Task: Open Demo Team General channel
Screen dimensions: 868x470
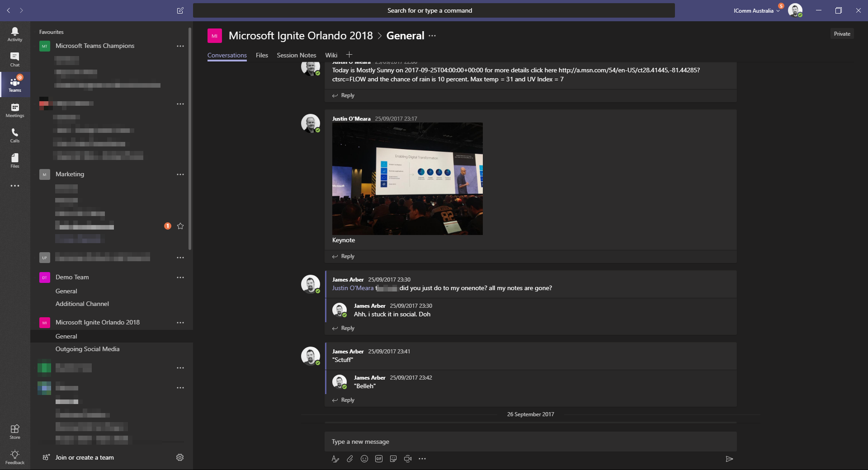Action: tap(66, 291)
